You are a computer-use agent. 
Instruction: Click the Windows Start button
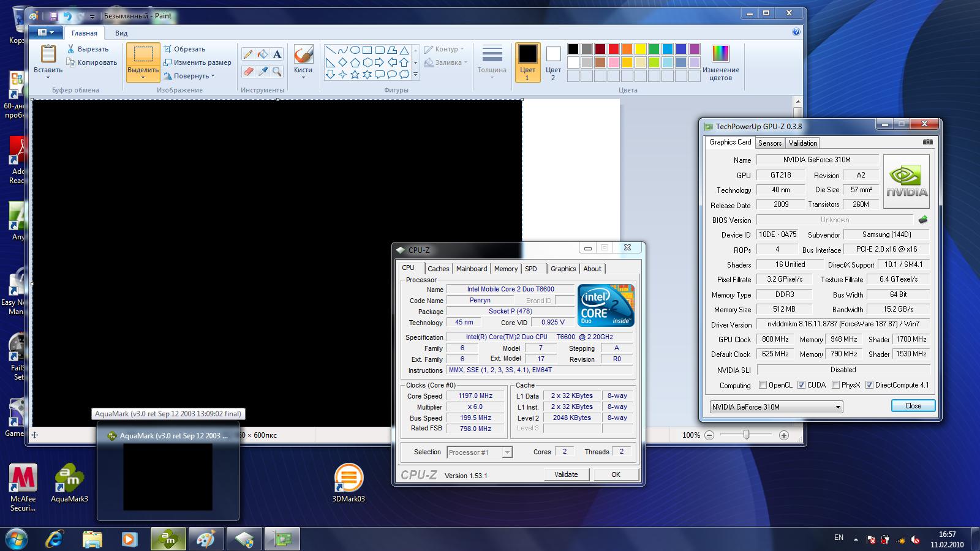coord(16,539)
